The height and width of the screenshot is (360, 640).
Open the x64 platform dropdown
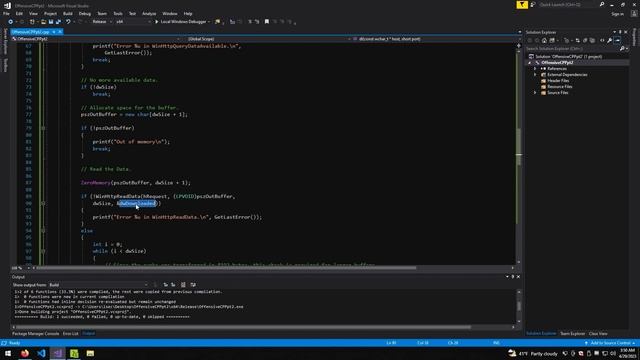point(133,22)
